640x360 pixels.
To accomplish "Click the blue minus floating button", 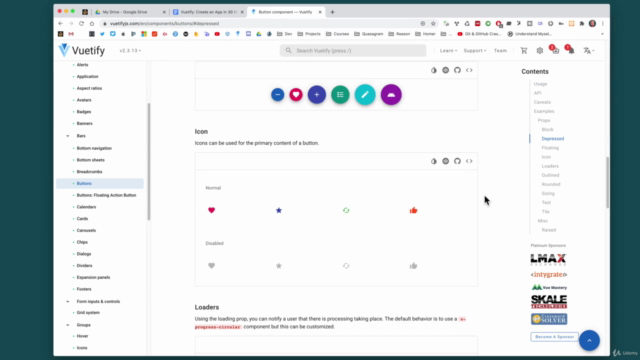I will (278, 95).
